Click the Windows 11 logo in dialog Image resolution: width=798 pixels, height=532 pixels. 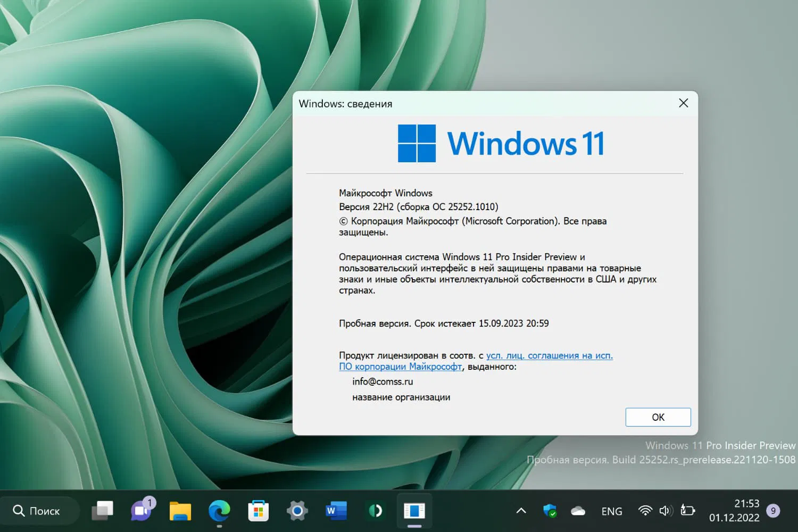click(x=501, y=143)
